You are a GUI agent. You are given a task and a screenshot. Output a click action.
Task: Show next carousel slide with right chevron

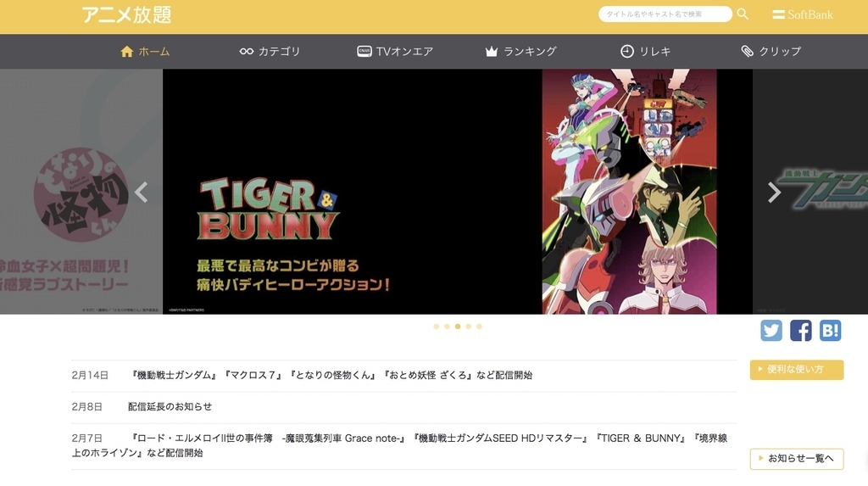click(774, 193)
